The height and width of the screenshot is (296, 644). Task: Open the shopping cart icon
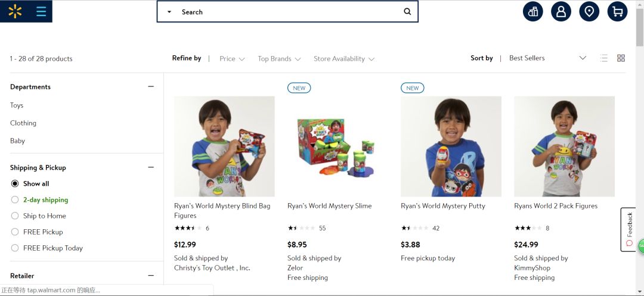coord(617,11)
